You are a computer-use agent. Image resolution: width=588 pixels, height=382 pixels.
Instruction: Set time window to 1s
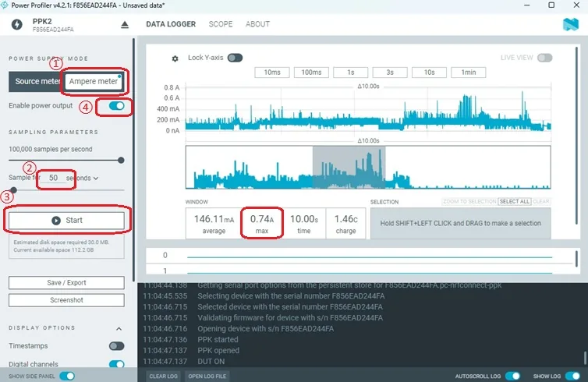[x=351, y=73]
